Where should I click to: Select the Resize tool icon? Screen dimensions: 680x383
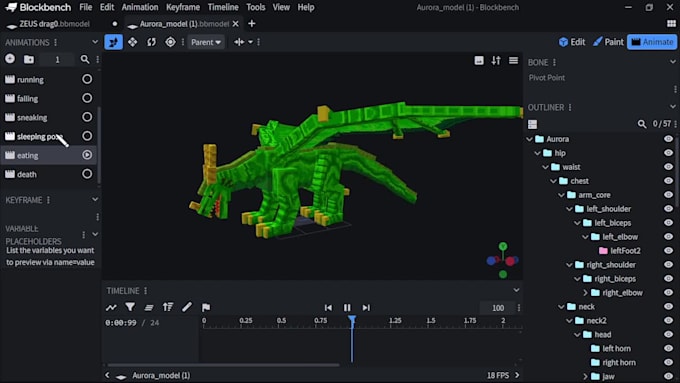(x=133, y=42)
